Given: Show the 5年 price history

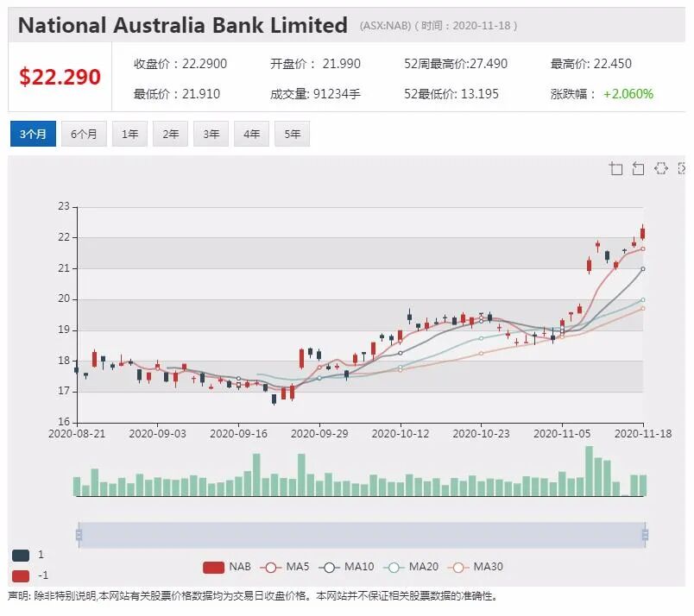Looking at the screenshot, I should 292,134.
